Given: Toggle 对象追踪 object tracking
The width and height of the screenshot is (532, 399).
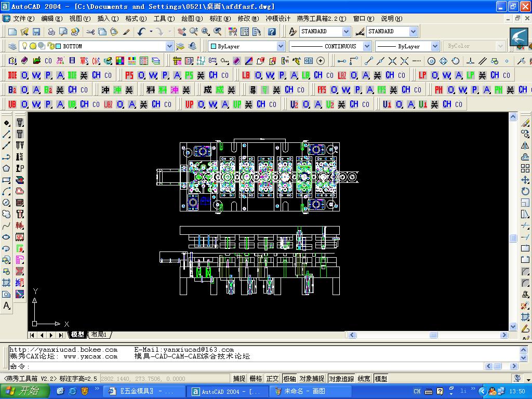Looking at the screenshot, I should click(x=341, y=379).
